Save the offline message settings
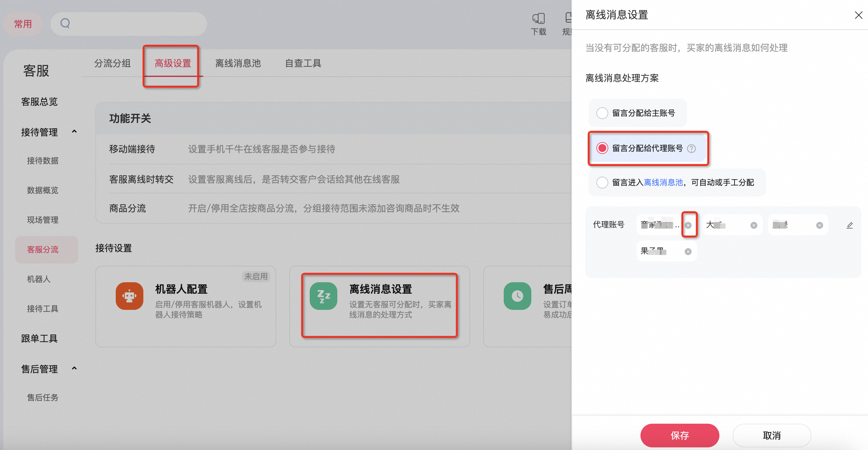 pyautogui.click(x=680, y=435)
